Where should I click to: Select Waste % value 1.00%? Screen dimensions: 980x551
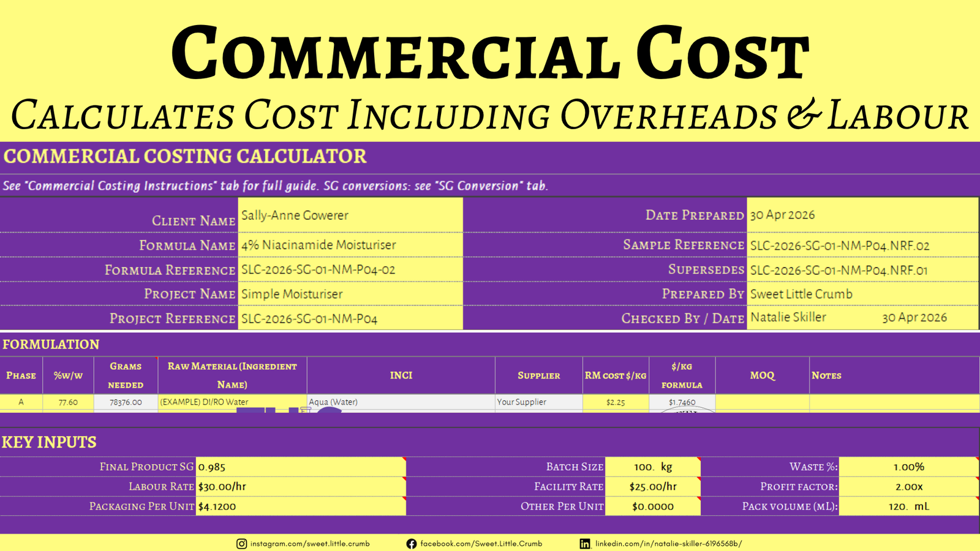click(x=909, y=467)
